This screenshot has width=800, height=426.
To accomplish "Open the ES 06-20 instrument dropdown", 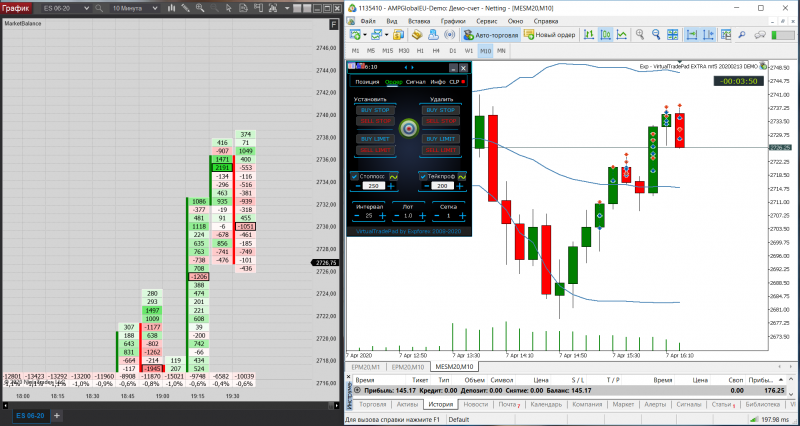I will coord(65,8).
